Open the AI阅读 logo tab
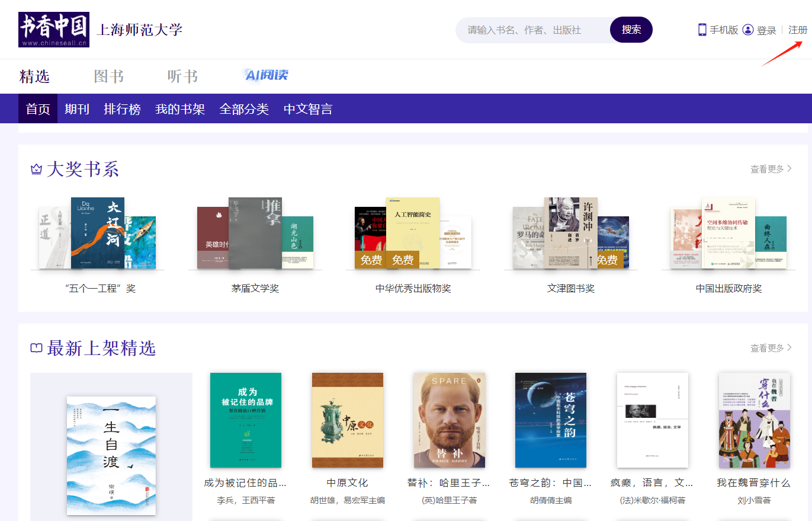Screen dimensions: 812x521 [x=265, y=75]
